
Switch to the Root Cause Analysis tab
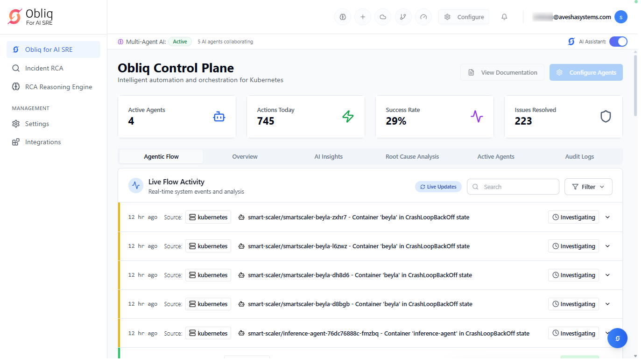coord(412,156)
